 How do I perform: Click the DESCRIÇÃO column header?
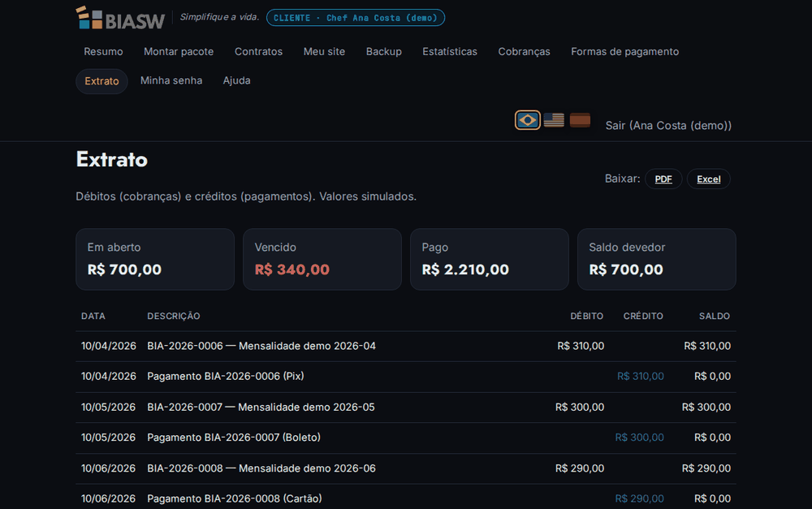[x=174, y=316]
